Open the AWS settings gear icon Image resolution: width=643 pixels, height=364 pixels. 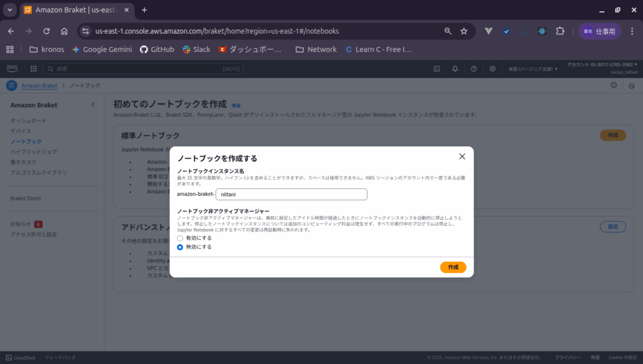[492, 69]
